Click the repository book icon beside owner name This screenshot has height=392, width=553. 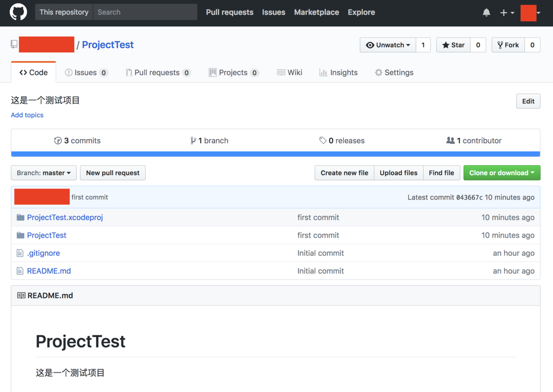point(14,45)
